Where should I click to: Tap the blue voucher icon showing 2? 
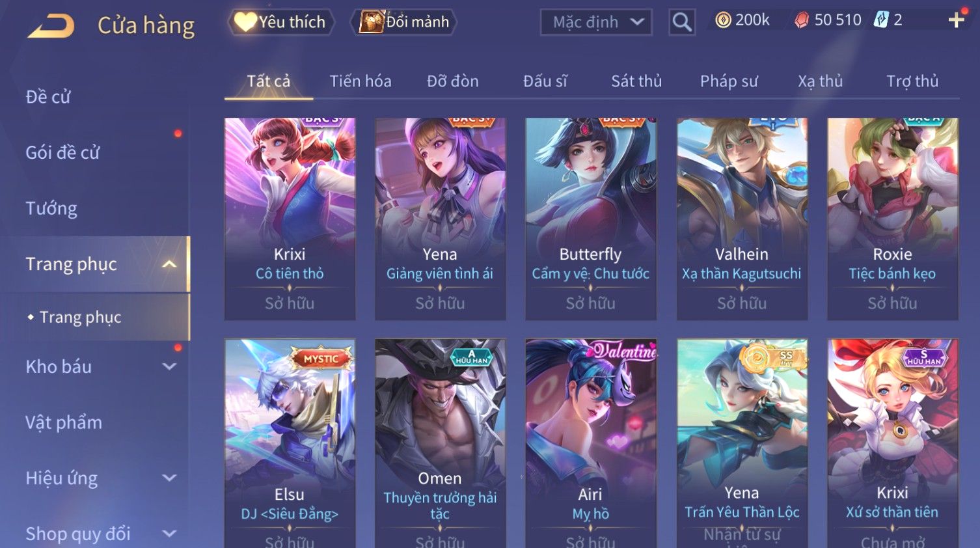pos(880,20)
